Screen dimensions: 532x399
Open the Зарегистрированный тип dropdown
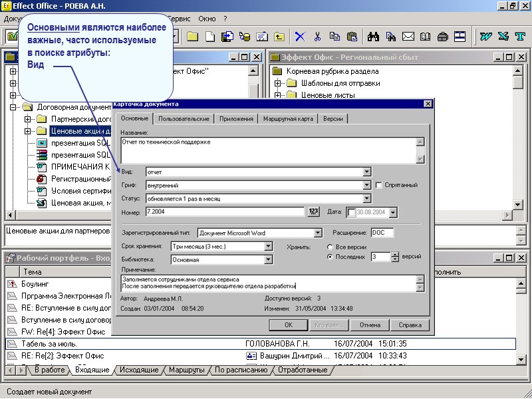(318, 233)
